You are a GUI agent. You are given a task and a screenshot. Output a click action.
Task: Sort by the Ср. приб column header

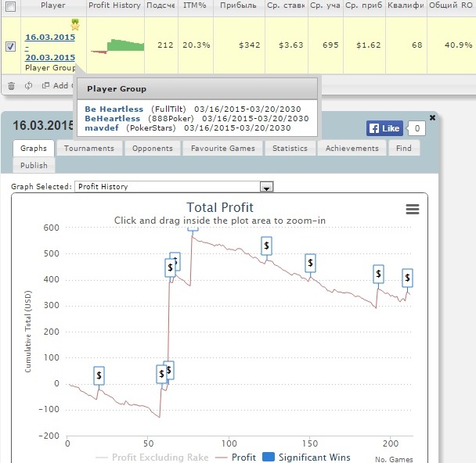pos(364,5)
